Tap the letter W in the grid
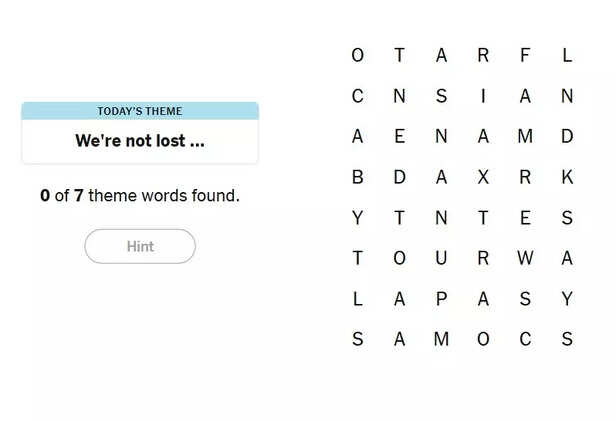 525,259
